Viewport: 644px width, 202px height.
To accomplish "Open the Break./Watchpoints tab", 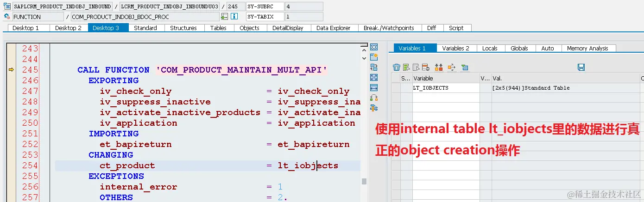I will [x=389, y=28].
